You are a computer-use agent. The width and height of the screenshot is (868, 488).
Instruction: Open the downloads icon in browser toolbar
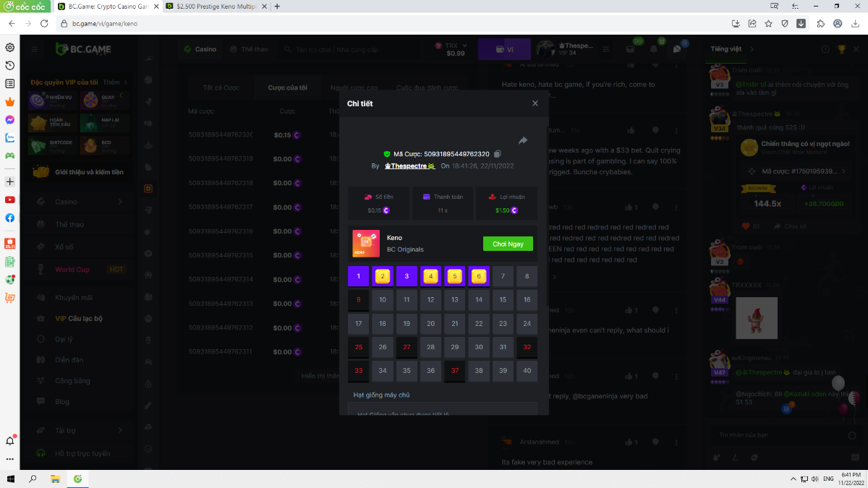pyautogui.click(x=801, y=23)
